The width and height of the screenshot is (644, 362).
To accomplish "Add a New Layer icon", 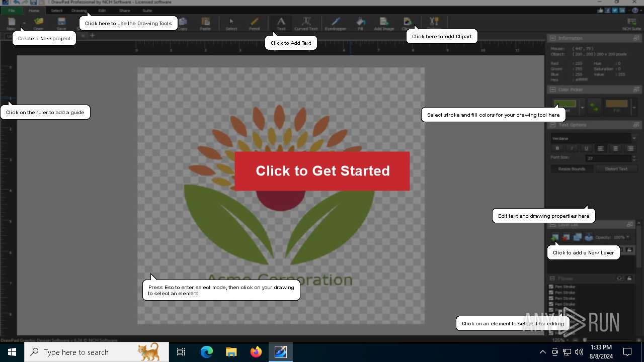I will point(554,237).
